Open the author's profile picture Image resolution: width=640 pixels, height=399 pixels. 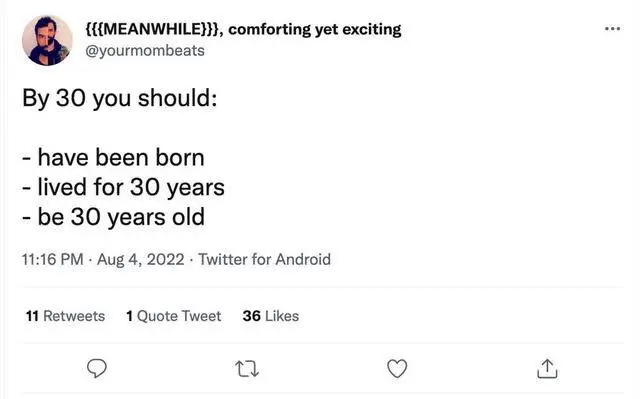click(x=47, y=40)
